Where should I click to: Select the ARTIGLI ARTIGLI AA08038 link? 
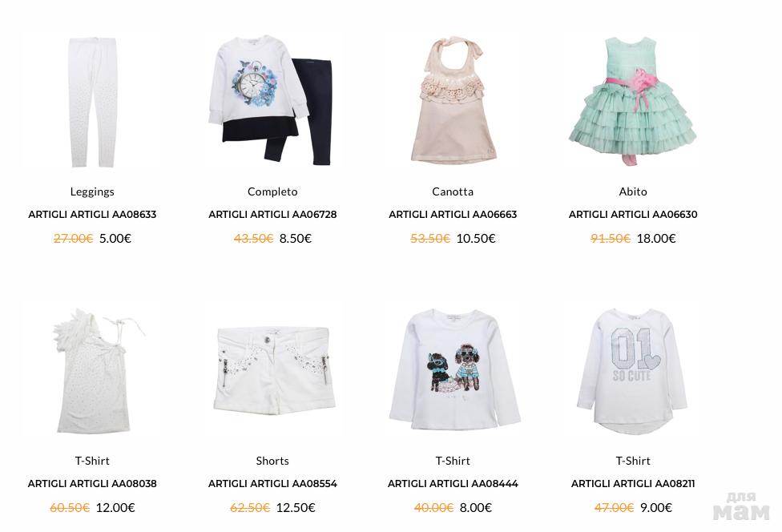(92, 484)
